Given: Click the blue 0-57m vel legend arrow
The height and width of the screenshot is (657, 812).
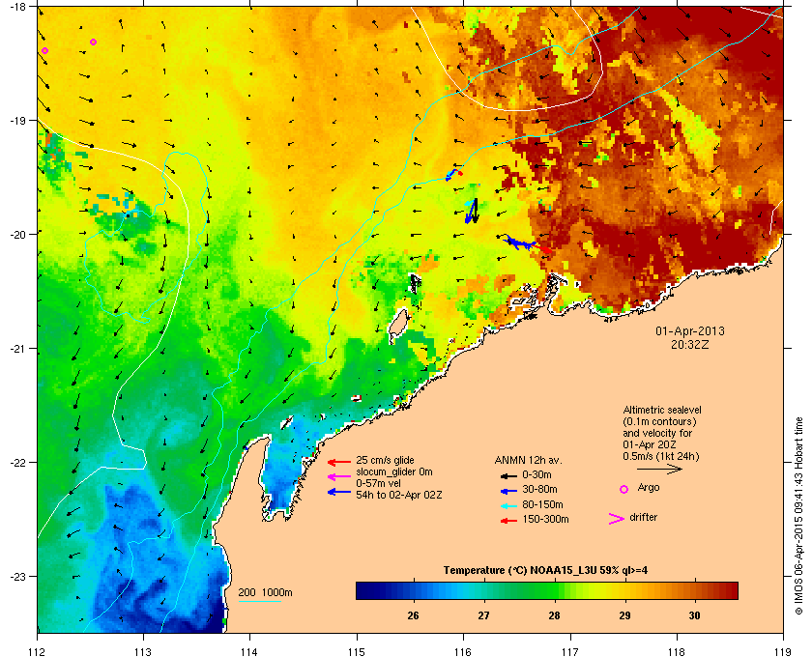Looking at the screenshot, I should (339, 492).
